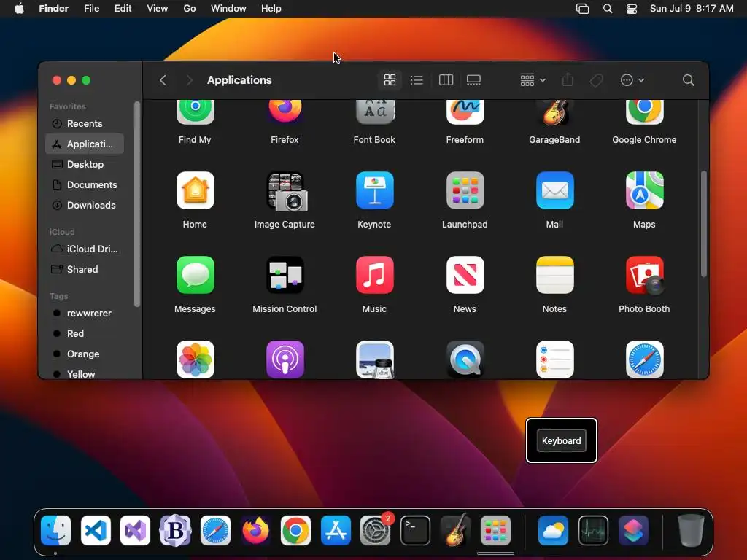Select the Reminders app icon
The image size is (747, 560).
pyautogui.click(x=554, y=359)
